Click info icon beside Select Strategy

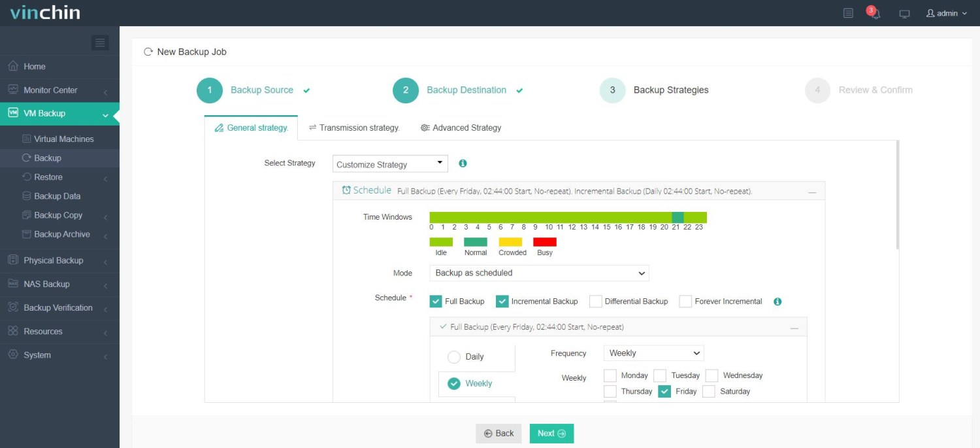[463, 164]
